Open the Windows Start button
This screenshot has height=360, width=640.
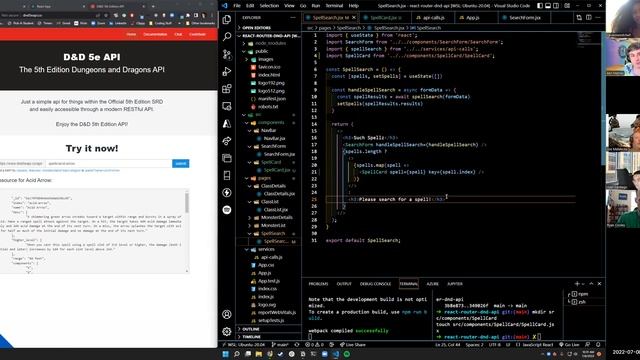click(x=225, y=354)
